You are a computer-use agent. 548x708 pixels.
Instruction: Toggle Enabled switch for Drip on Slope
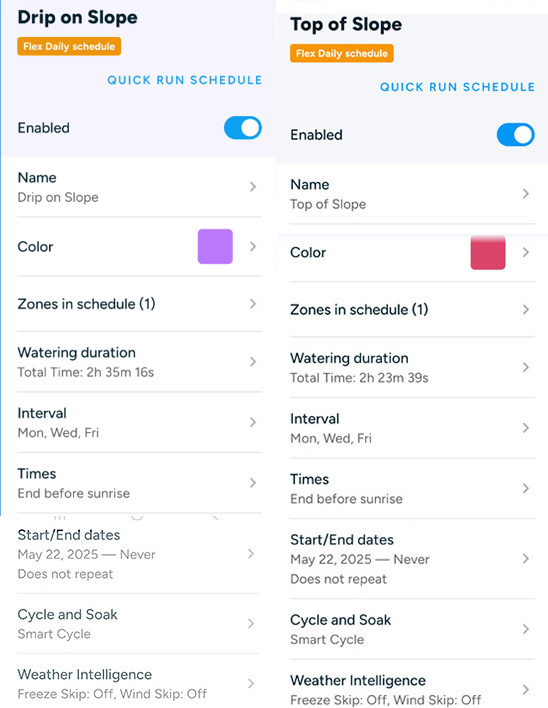click(x=243, y=128)
